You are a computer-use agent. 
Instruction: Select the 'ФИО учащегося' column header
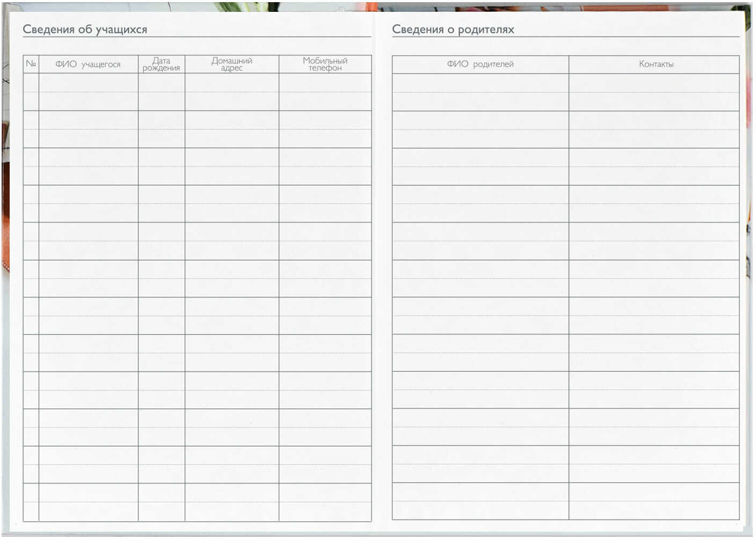[x=88, y=64]
